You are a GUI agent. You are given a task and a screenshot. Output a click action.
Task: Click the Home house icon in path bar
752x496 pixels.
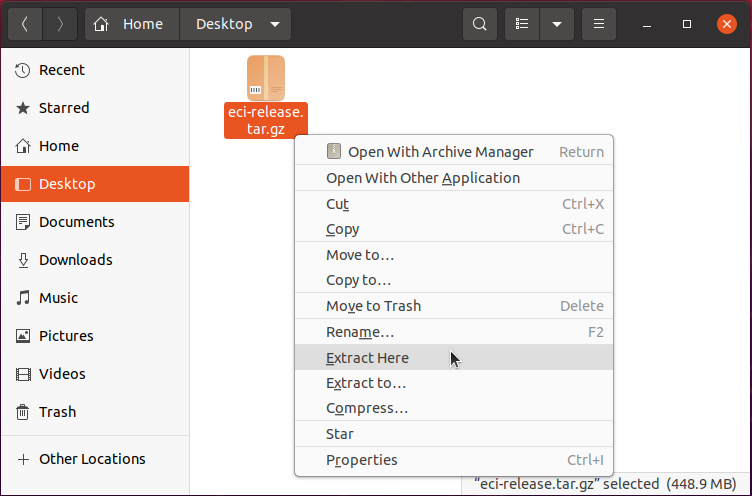tap(101, 24)
